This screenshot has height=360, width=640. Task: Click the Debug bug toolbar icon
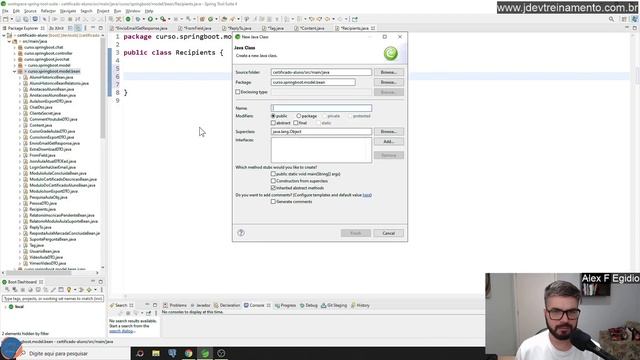point(138,19)
